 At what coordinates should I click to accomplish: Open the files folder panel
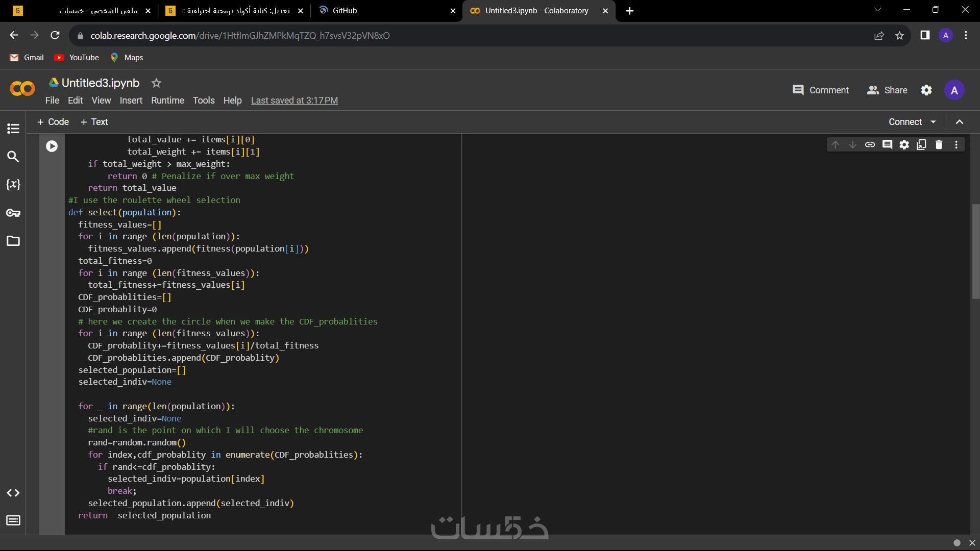[x=13, y=241]
